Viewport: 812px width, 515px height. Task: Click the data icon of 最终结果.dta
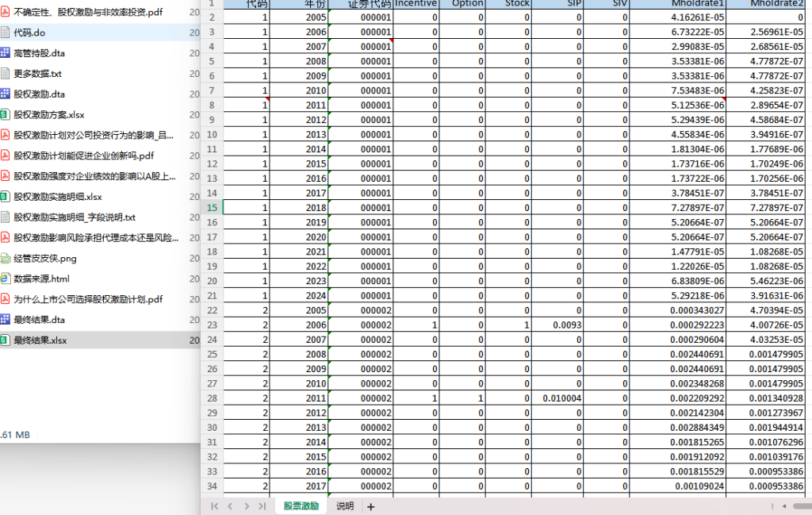[5, 320]
